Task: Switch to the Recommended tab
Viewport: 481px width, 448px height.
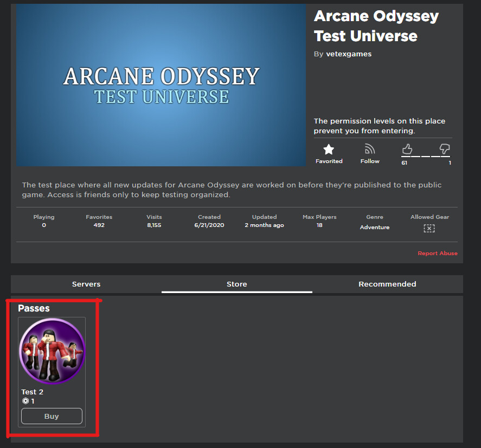Action: pos(387,283)
